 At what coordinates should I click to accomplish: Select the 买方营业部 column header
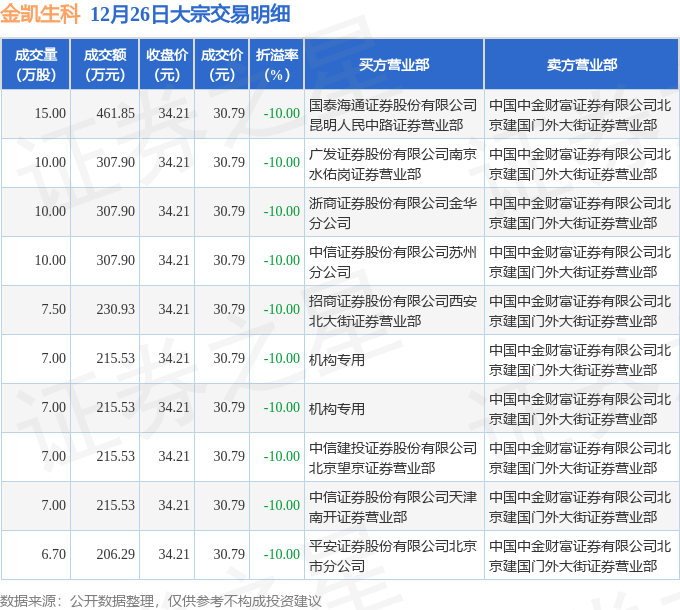[394, 65]
